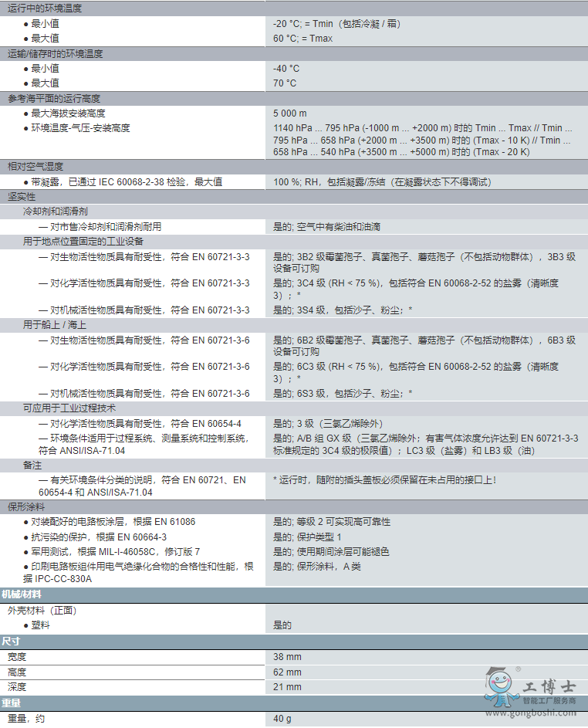This screenshot has height=728, width=588.
Task: Click the 62 mm height value
Action: coord(287,672)
